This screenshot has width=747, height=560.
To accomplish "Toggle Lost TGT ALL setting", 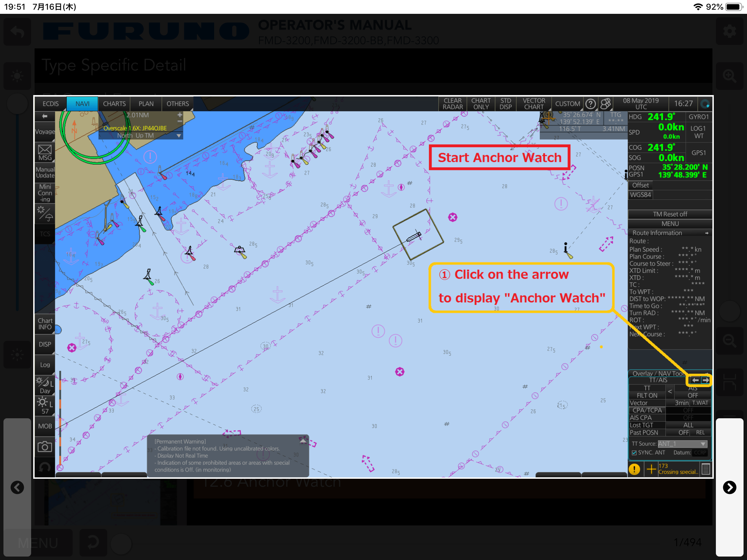I will 688,425.
